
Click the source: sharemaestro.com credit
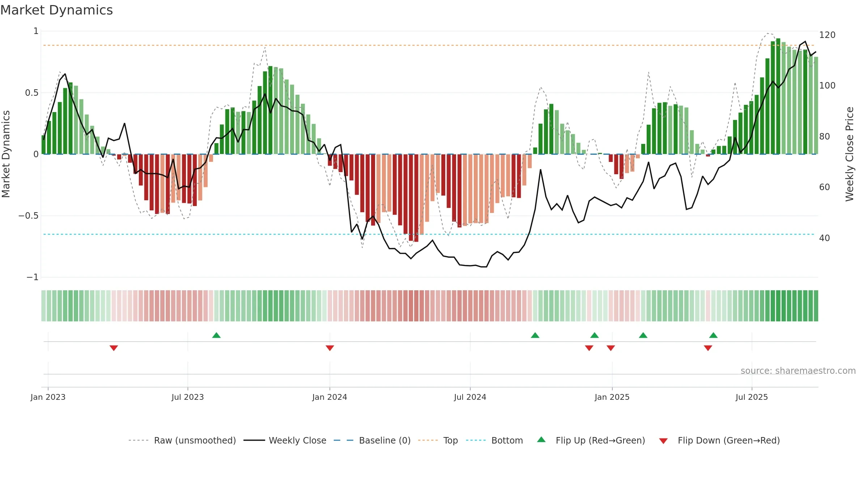(x=798, y=371)
